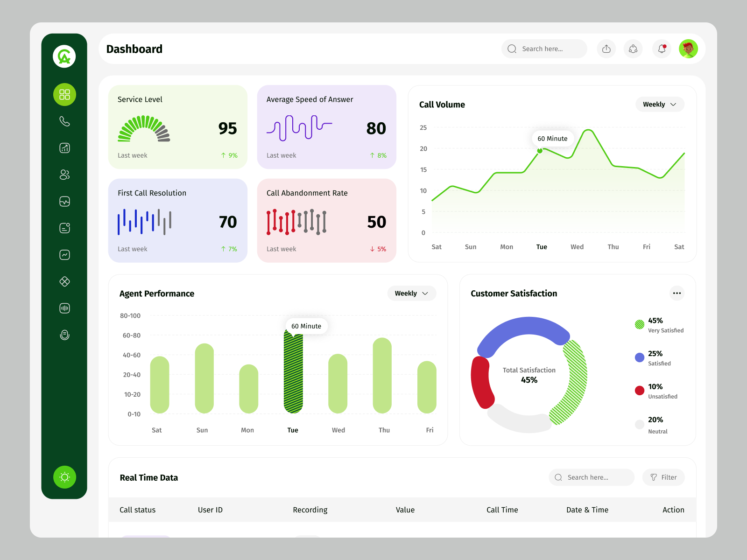
Task: Select the dashboard grid icon in sidebar
Action: coord(64,94)
